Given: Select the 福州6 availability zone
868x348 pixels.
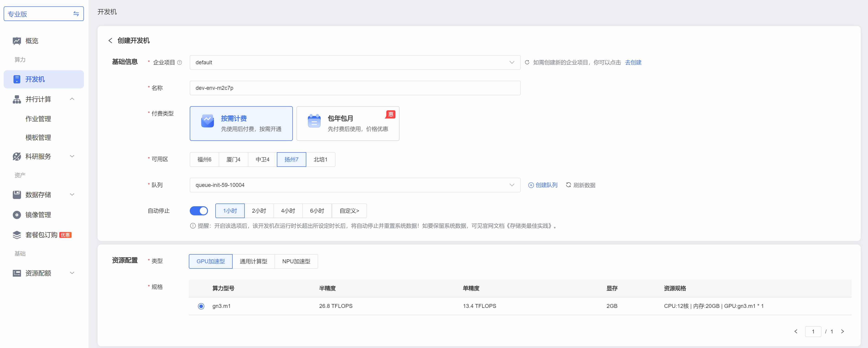Looking at the screenshot, I should tap(204, 160).
